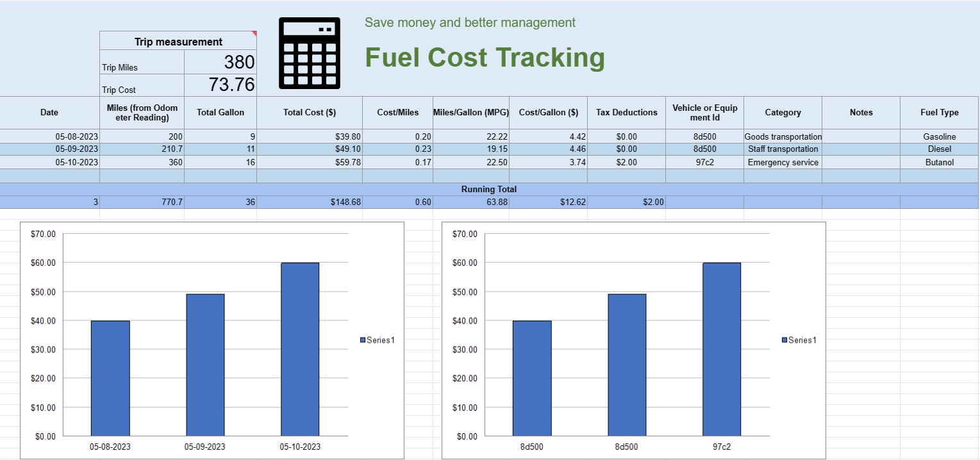Viewport: 980px width, 460px height.
Task: Click the Date column header
Action: click(49, 112)
